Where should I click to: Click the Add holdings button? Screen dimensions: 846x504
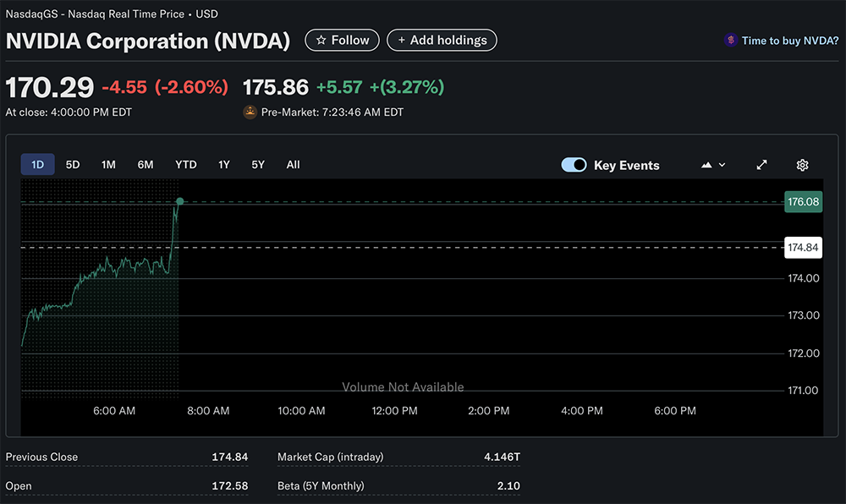pyautogui.click(x=442, y=41)
